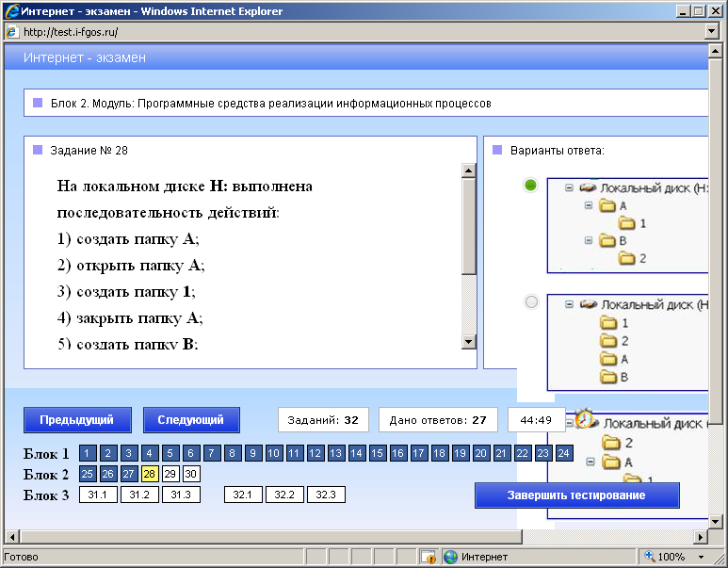Click the 44:49 timer display
Viewport: 728px width, 568px height.
(x=536, y=420)
